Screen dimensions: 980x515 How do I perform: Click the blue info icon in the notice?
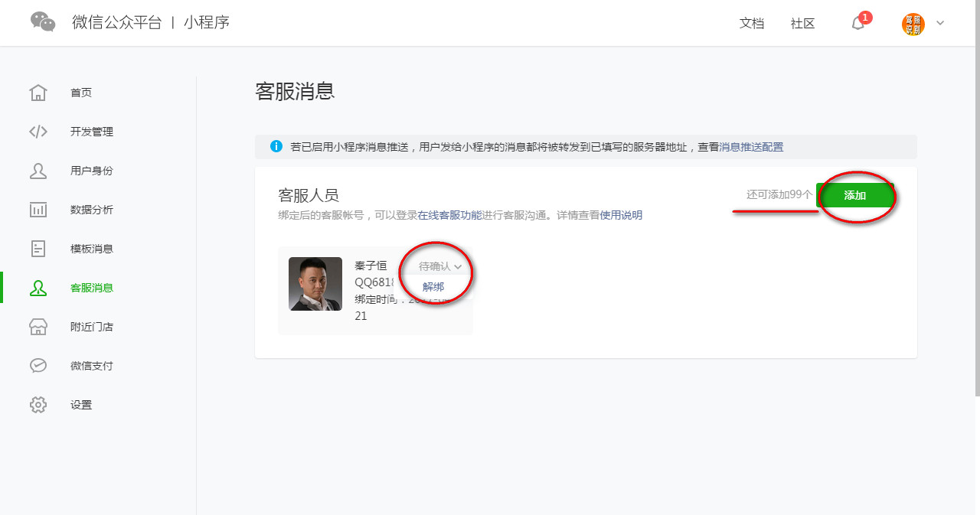click(x=276, y=146)
